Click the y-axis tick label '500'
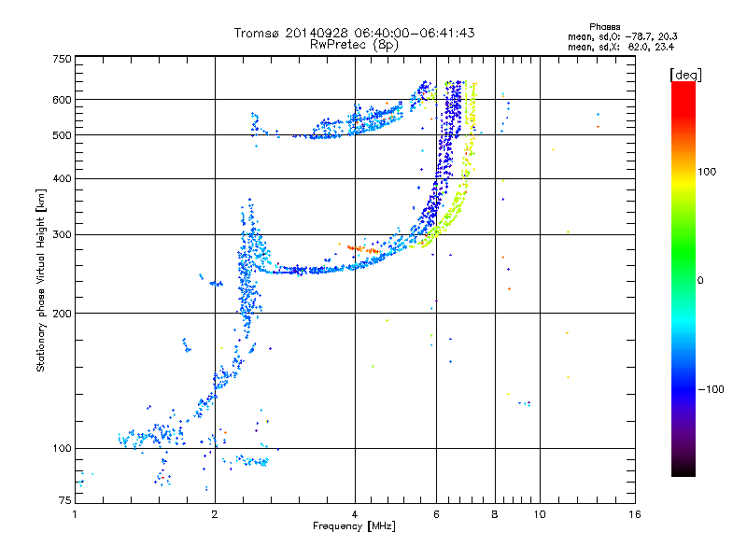 click(62, 135)
